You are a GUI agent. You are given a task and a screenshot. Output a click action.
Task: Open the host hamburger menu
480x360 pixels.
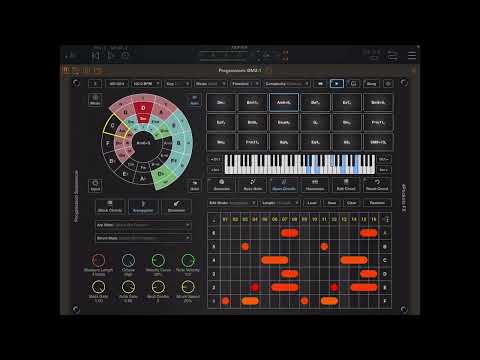(x=412, y=55)
